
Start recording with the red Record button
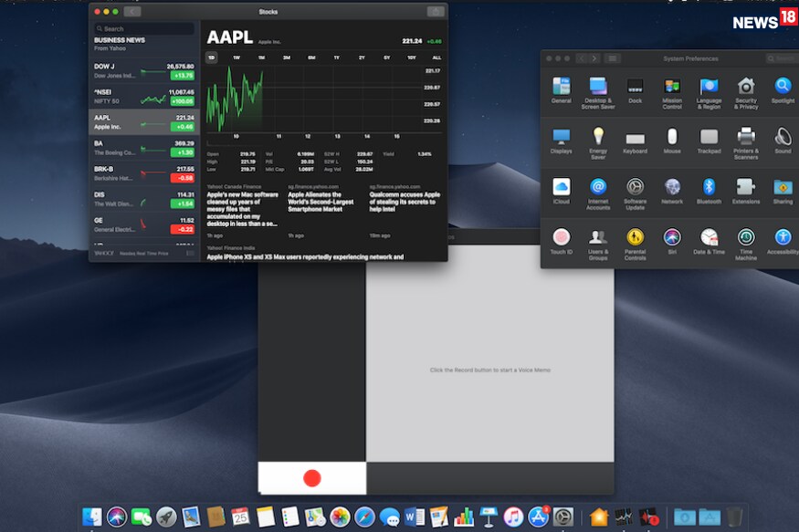(312, 478)
